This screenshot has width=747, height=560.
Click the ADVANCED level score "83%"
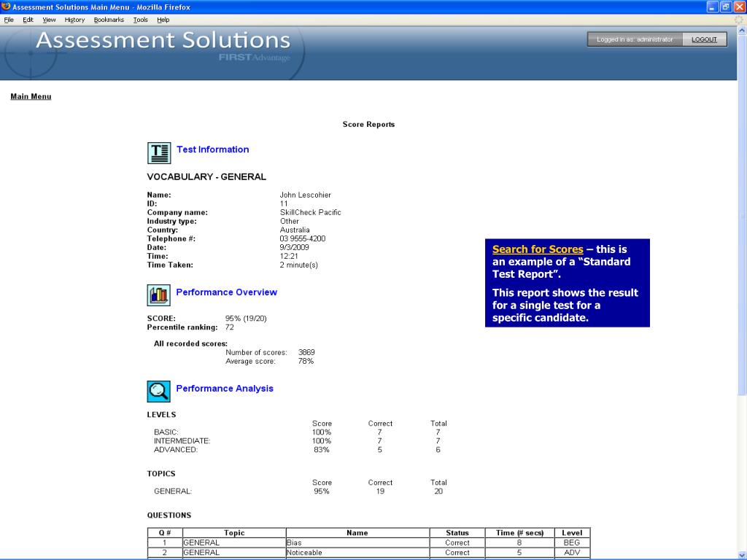(x=322, y=449)
